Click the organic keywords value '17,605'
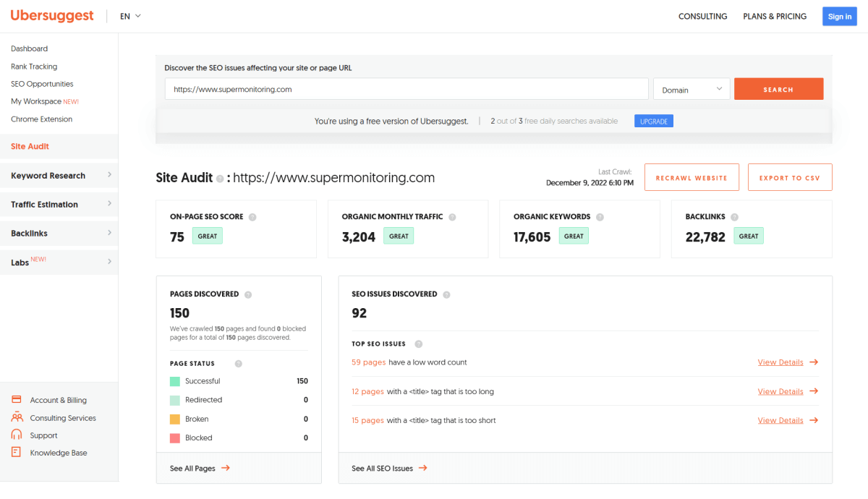Viewport: 868px width, 499px height. (x=532, y=236)
